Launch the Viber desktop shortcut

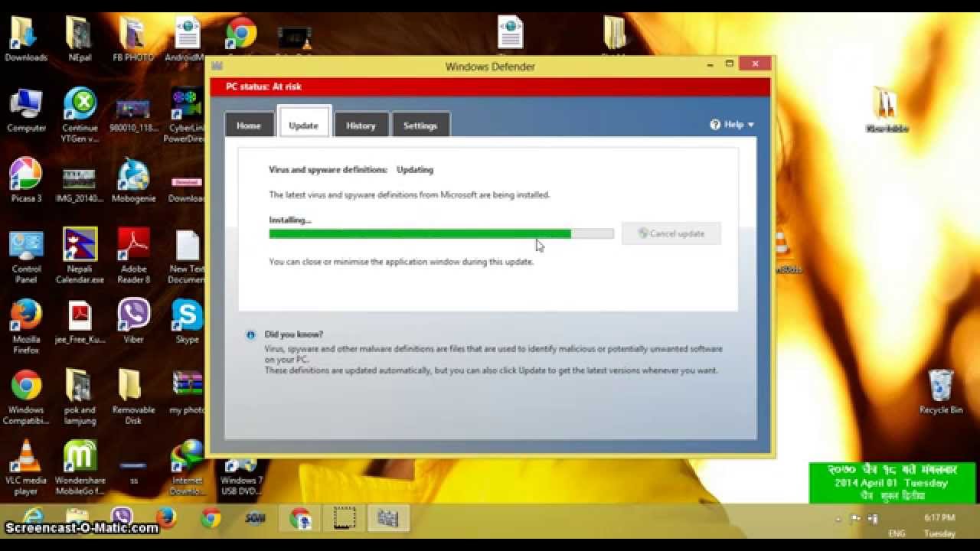(x=133, y=321)
